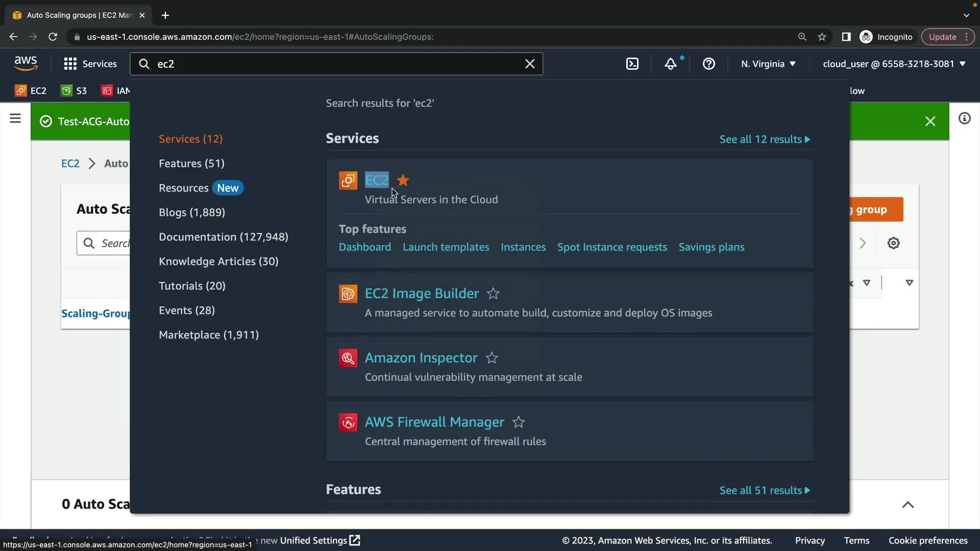
Task: Open the Launch templates feature link
Action: pos(446,247)
